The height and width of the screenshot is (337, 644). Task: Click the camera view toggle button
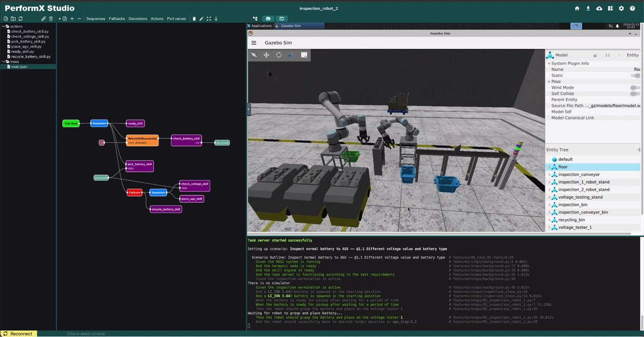[269, 19]
